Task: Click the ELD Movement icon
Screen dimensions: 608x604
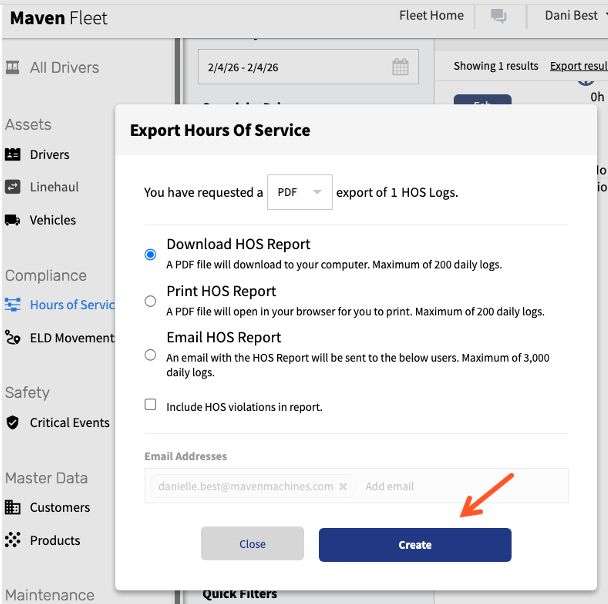Action: click(13, 338)
